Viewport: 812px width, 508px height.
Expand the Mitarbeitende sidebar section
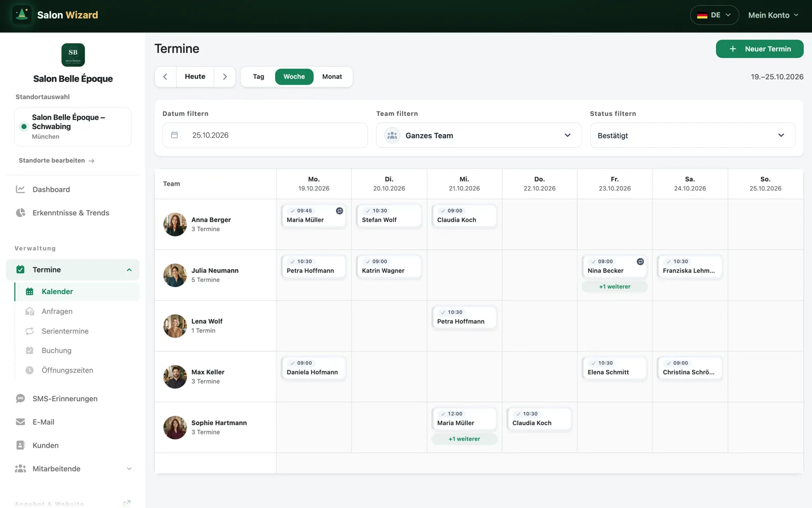point(129,469)
